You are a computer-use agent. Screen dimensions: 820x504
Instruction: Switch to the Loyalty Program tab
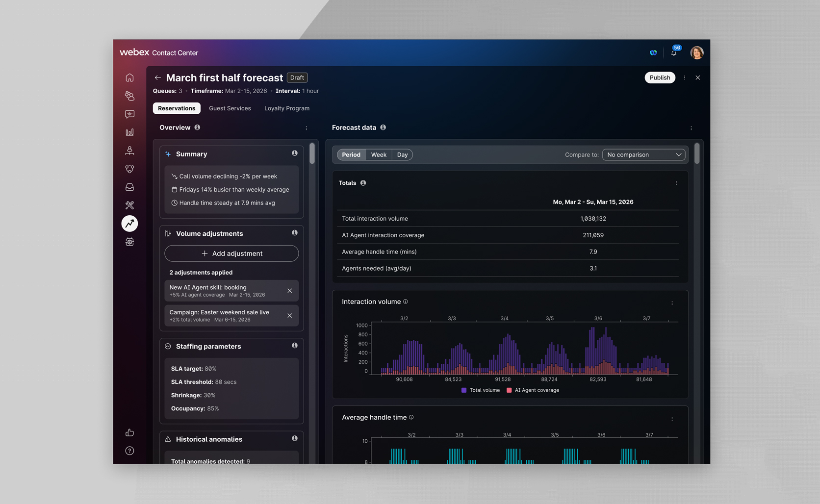pyautogui.click(x=286, y=108)
